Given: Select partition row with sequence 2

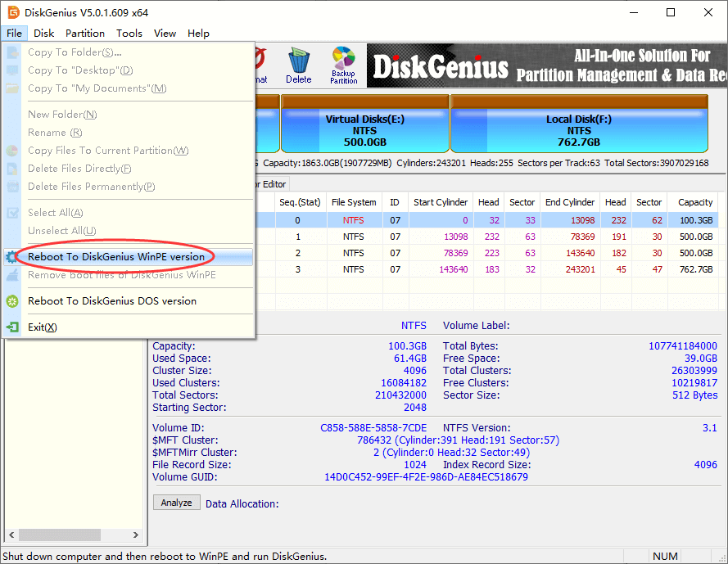Looking at the screenshot, I should [491, 253].
